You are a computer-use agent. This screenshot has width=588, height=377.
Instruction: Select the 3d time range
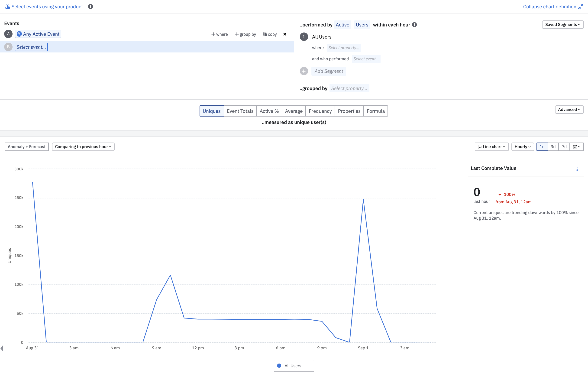click(553, 147)
